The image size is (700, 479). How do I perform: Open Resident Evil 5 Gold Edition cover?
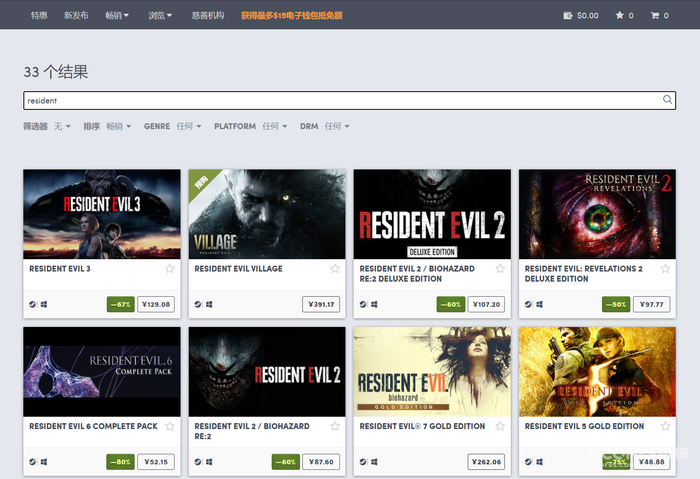point(597,371)
